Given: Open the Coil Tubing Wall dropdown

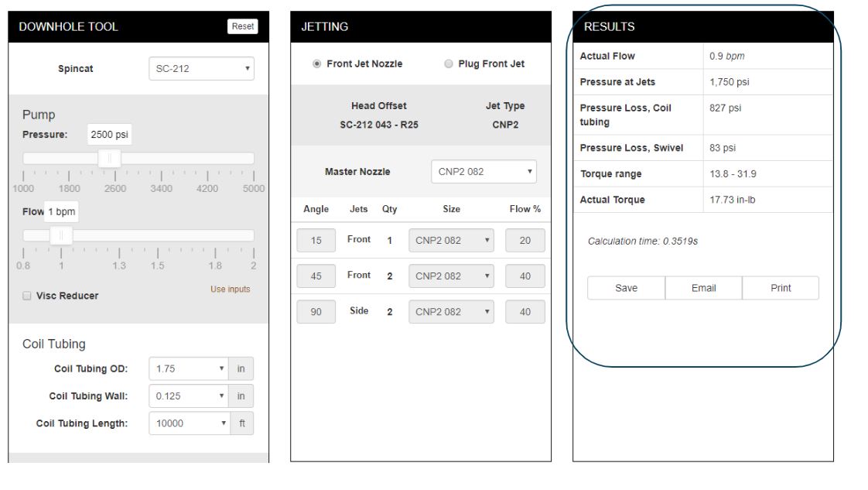Looking at the screenshot, I should pyautogui.click(x=190, y=396).
